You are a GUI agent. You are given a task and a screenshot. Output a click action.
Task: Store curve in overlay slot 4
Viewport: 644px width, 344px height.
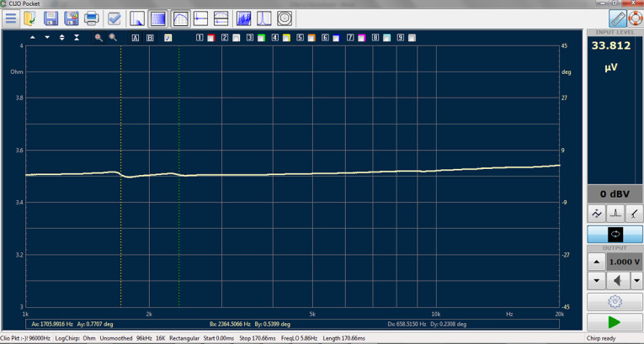(x=274, y=37)
